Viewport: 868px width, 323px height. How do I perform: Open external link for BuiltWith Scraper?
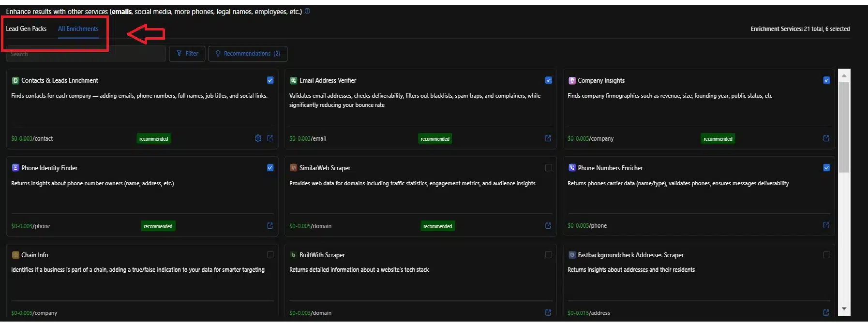tap(548, 313)
